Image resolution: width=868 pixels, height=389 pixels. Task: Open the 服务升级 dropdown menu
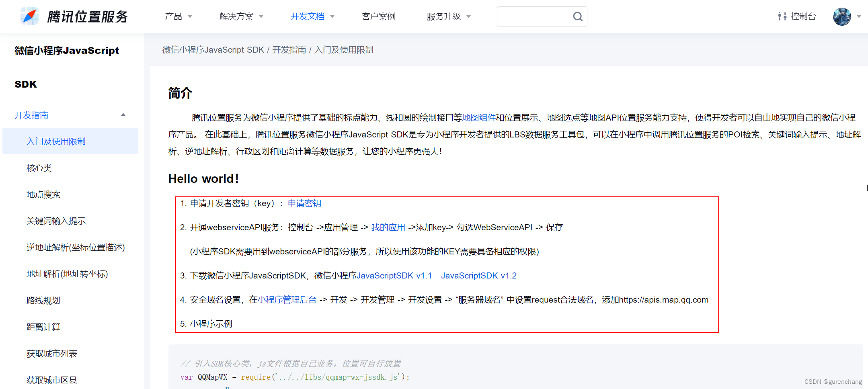click(449, 16)
